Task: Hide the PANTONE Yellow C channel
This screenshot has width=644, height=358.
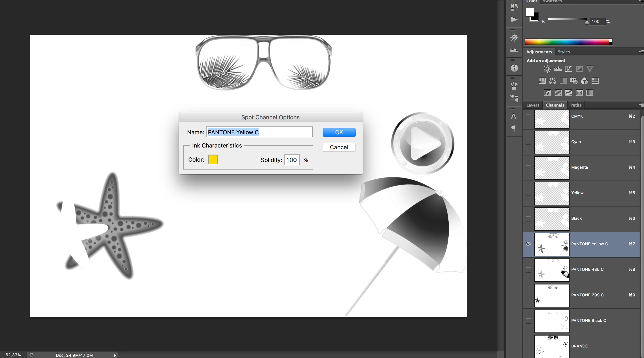Action: point(528,244)
